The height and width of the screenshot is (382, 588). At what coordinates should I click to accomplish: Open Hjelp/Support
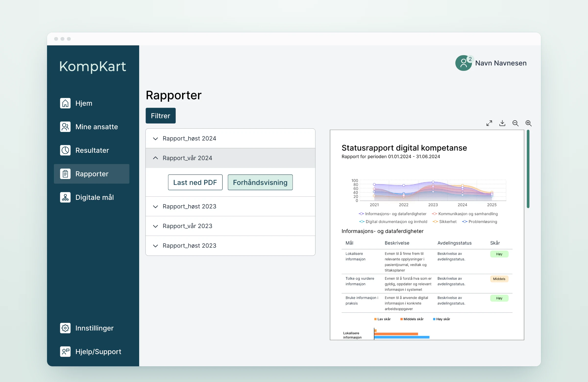tap(92, 351)
